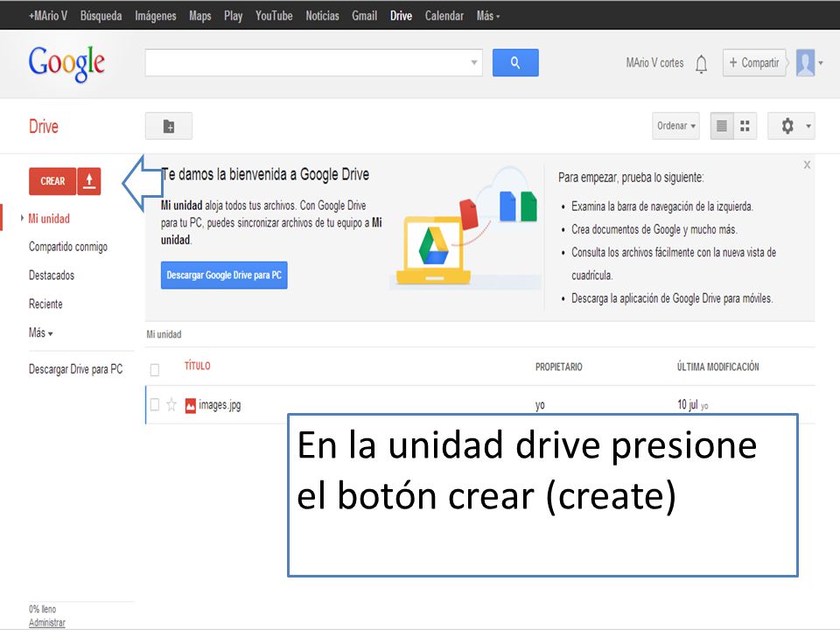Click the ÚLTIMA MODIFICACIÓN column header
Image resolution: width=840 pixels, height=630 pixels.
pos(717,367)
